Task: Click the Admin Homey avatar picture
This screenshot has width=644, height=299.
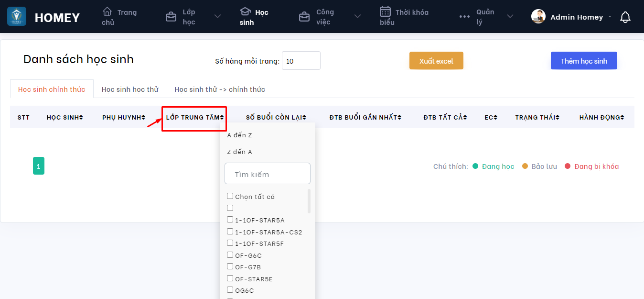Action: click(x=538, y=17)
